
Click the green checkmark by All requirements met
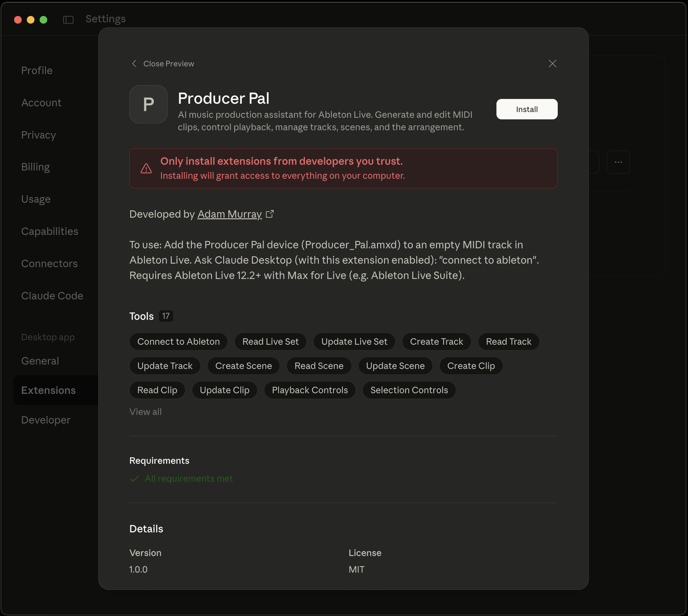134,478
